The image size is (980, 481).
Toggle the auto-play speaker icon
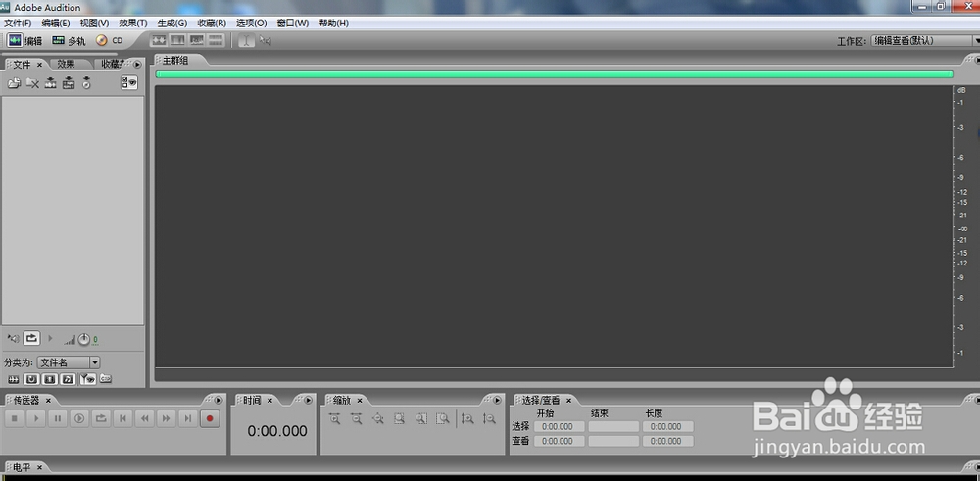pos(13,339)
